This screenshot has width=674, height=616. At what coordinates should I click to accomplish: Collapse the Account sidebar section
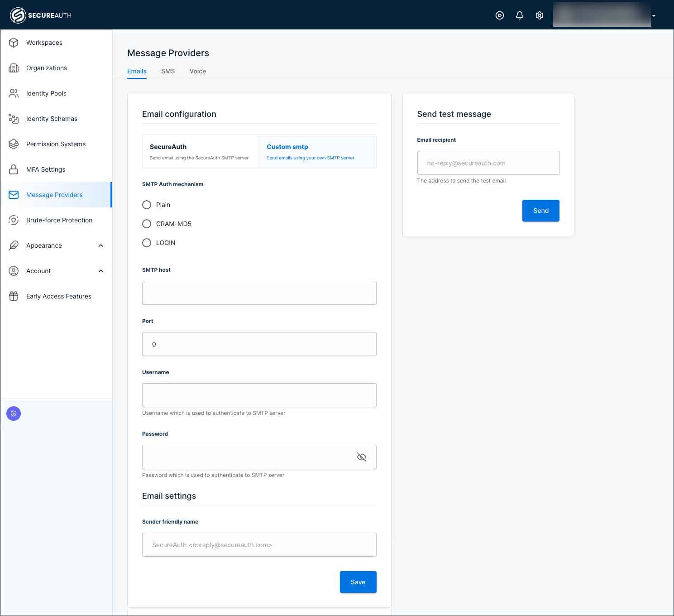(x=100, y=271)
